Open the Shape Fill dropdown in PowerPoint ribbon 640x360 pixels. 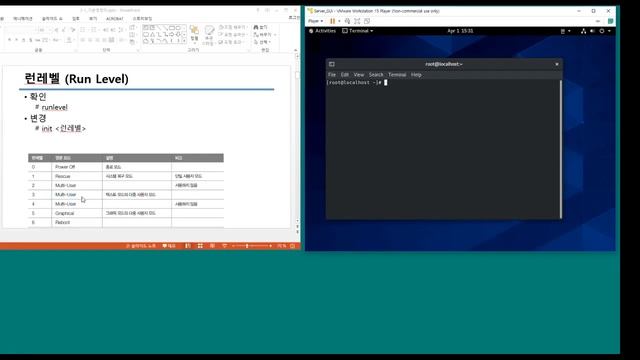tap(233, 27)
